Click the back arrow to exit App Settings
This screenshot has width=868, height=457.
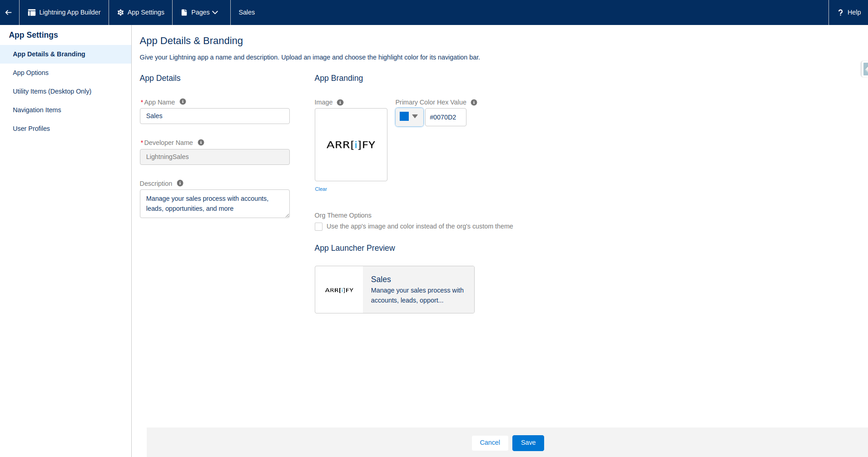click(9, 12)
